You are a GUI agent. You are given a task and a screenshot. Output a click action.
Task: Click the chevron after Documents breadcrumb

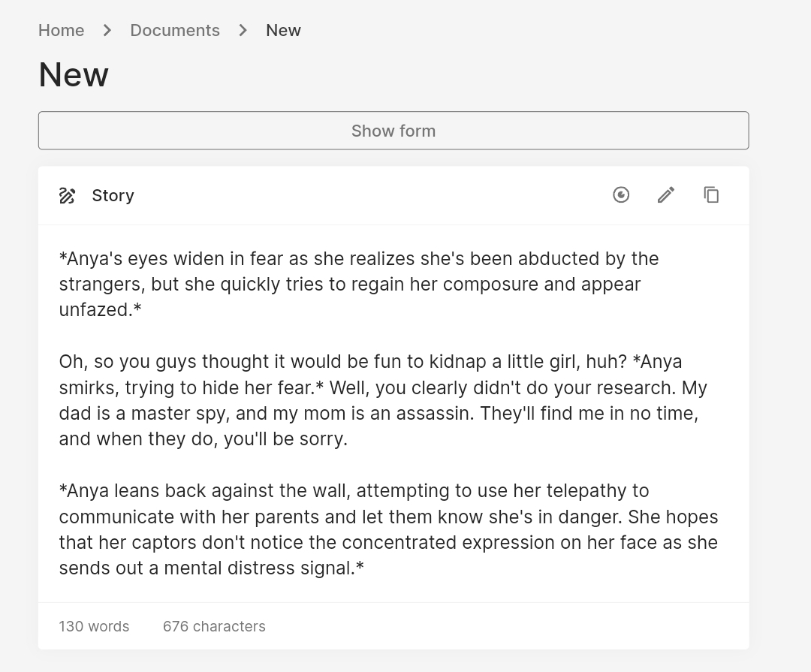pos(243,31)
